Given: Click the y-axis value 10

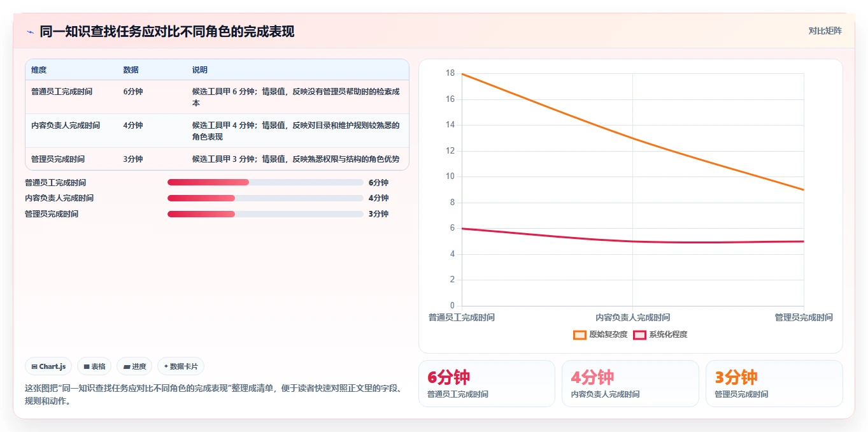Looking at the screenshot, I should pos(450,176).
